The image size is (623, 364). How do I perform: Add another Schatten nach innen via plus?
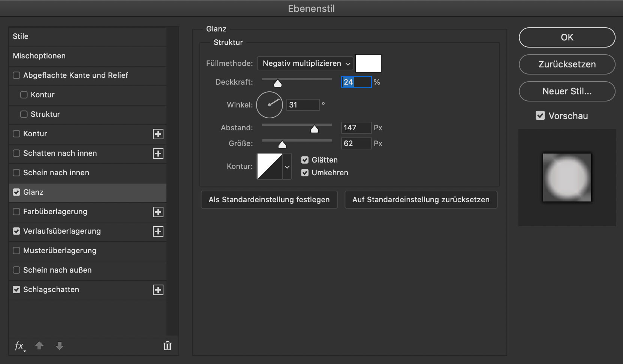pos(158,154)
